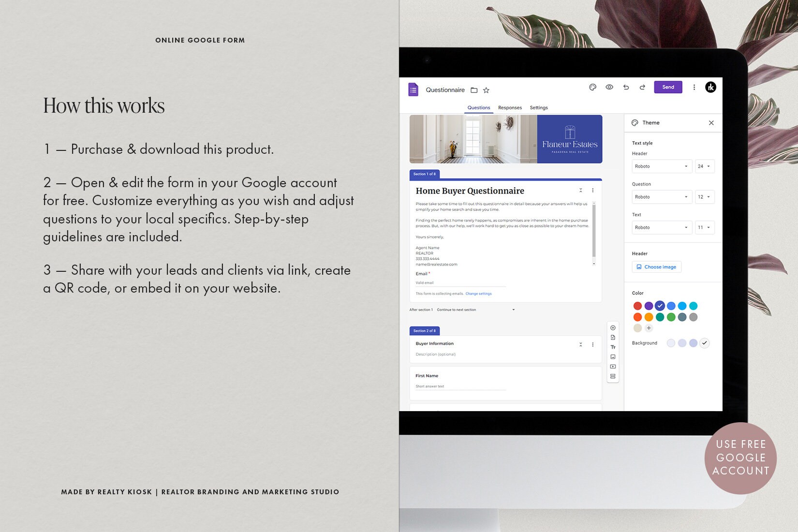Select the red theme color swatch
This screenshot has height=532, width=798.
pos(637,306)
